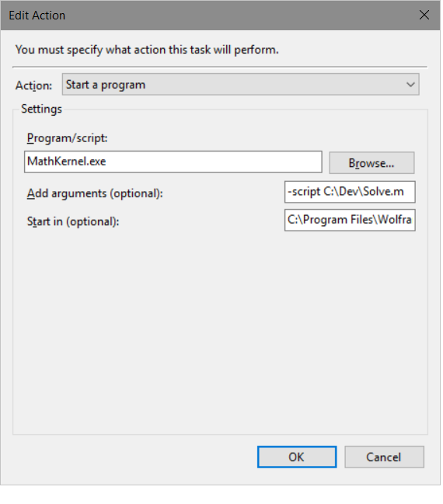Click the Edit Action title bar text
Screen dimensions: 443x504
click(x=37, y=16)
